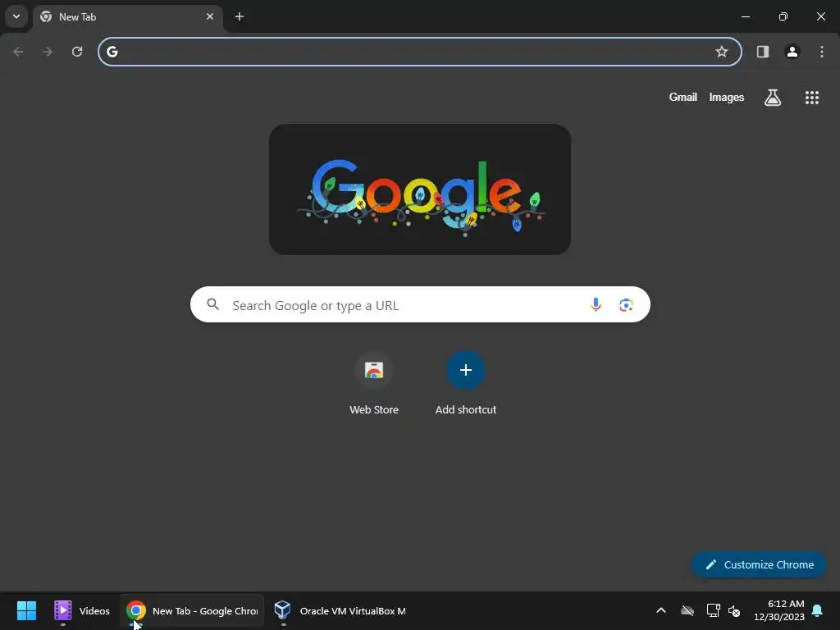Open the notification bell icon

click(x=817, y=610)
